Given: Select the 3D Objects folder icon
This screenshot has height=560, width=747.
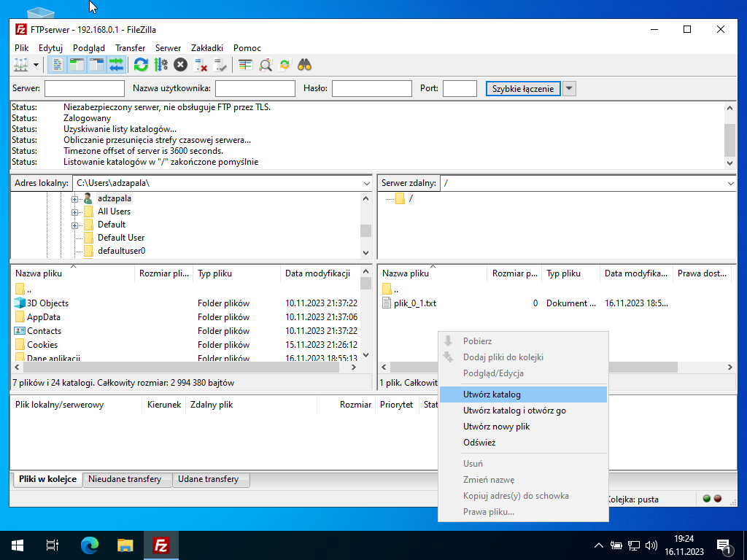Looking at the screenshot, I should click(20, 303).
